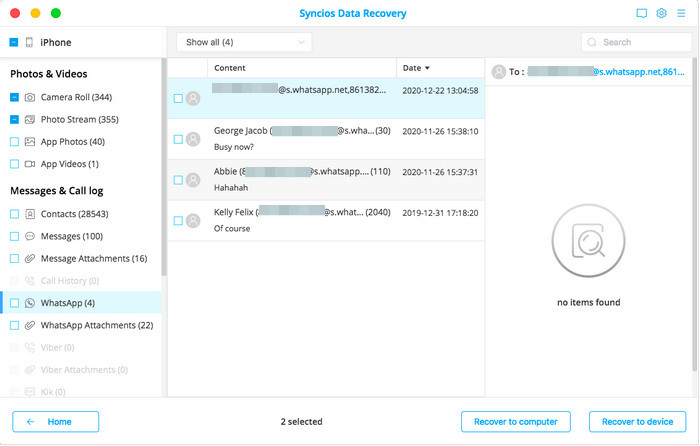Open settings gear icon in title bar

tap(661, 14)
